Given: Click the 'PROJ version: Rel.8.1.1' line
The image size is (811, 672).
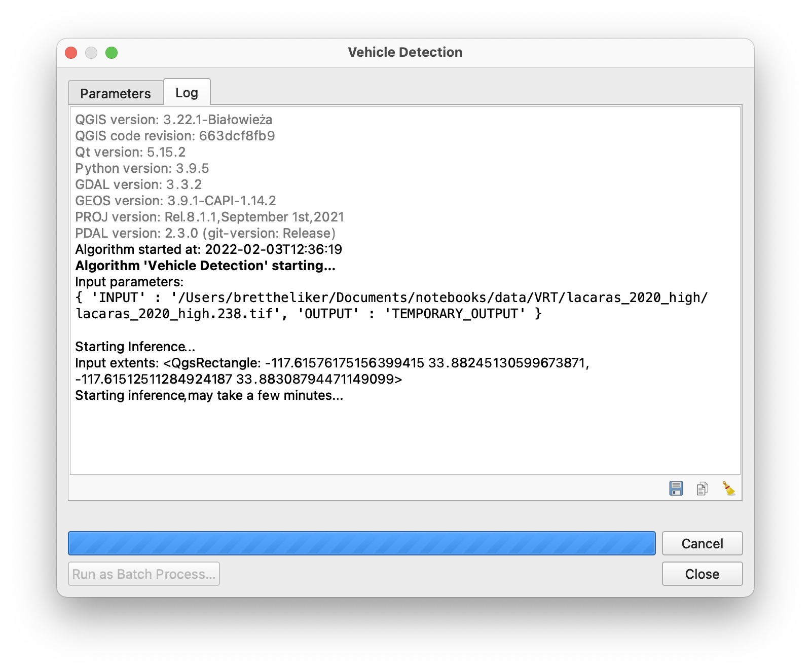Looking at the screenshot, I should tap(209, 217).
